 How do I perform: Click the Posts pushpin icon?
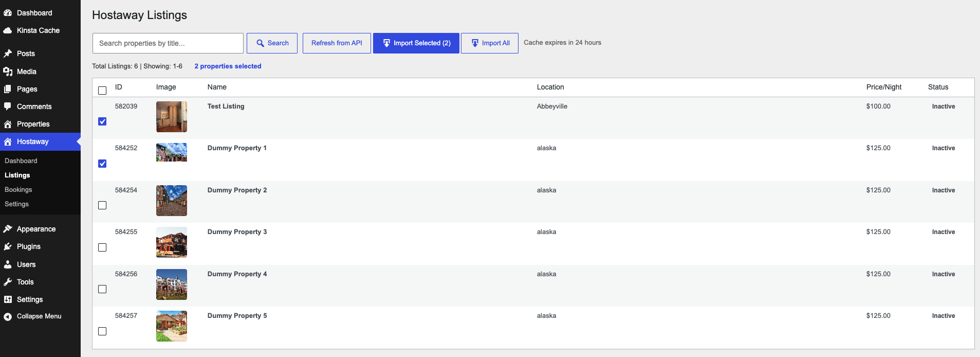click(8, 53)
